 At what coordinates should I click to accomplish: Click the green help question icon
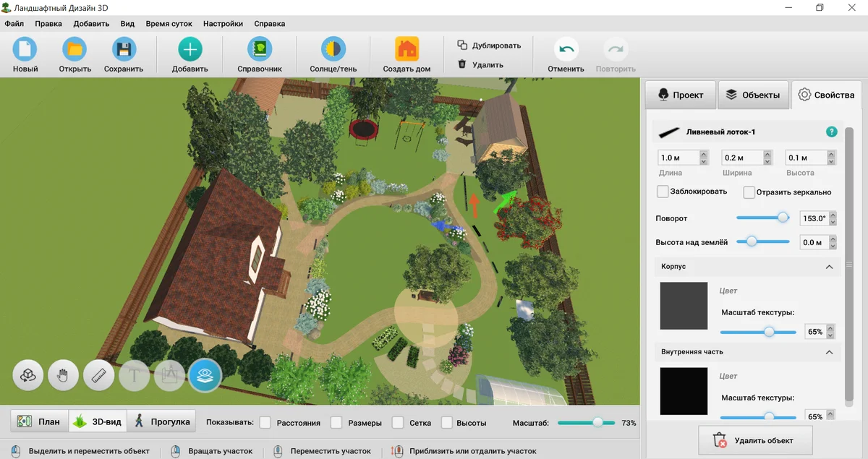(x=831, y=132)
